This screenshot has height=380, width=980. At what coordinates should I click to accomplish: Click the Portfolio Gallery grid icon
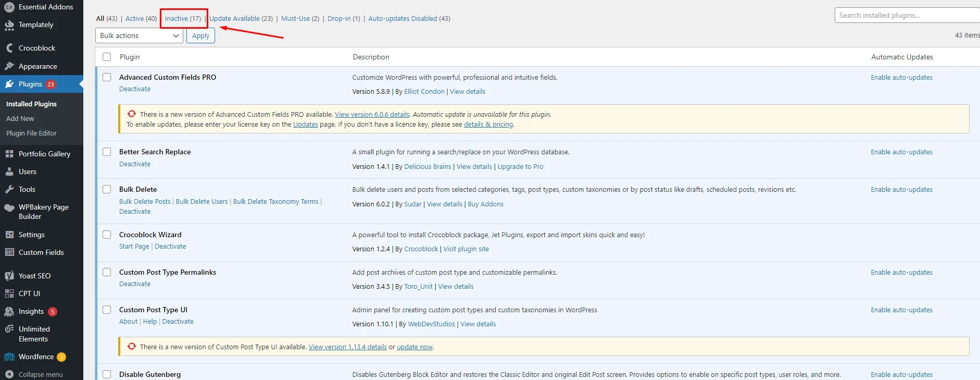pyautogui.click(x=9, y=154)
